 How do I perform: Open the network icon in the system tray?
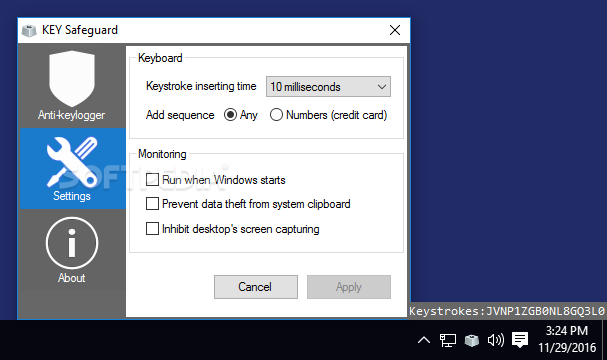pos(448,340)
